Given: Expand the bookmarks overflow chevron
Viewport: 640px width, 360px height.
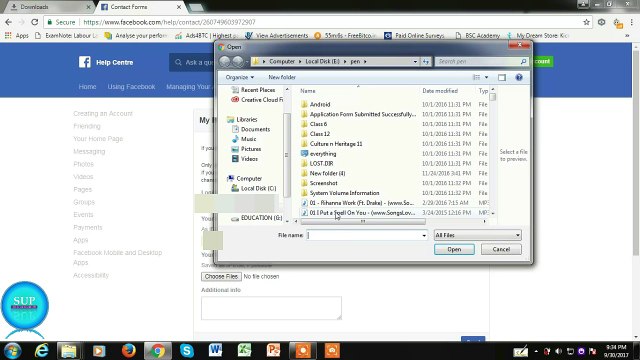Looking at the screenshot, I should click(627, 36).
